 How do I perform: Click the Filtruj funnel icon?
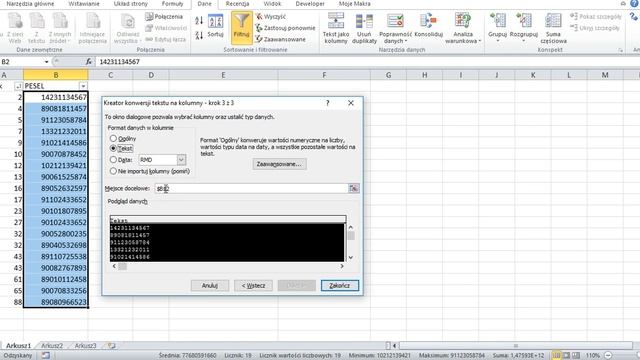point(241,27)
